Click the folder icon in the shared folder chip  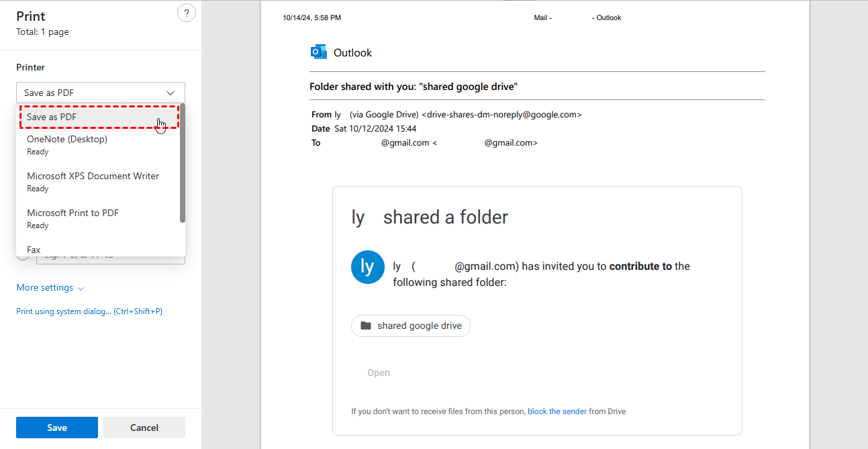(x=366, y=326)
